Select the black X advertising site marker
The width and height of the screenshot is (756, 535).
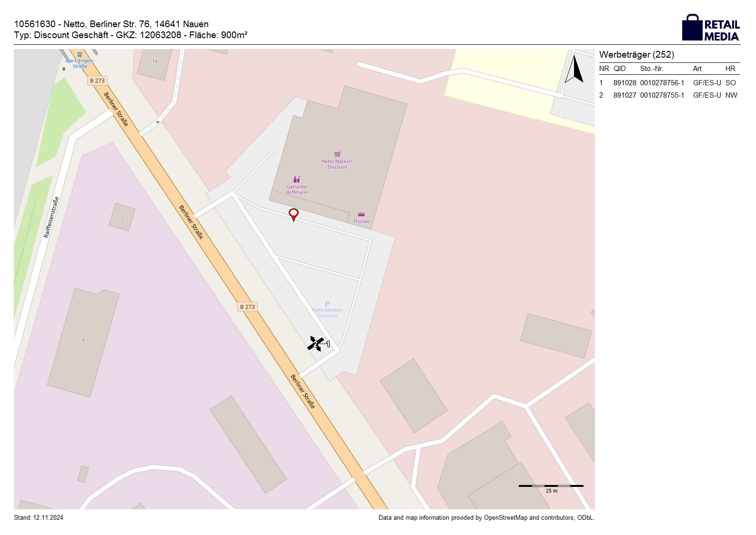click(x=315, y=343)
